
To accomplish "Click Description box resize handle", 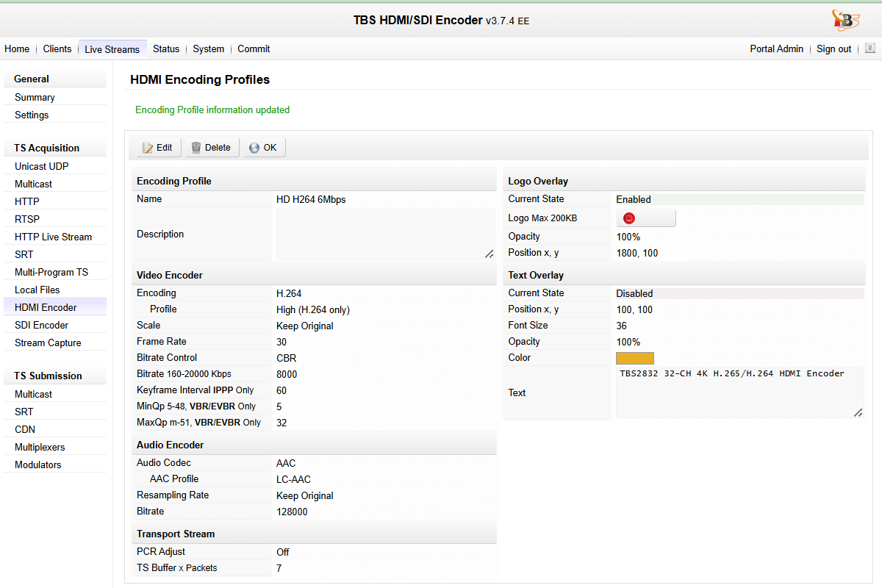I will point(490,254).
